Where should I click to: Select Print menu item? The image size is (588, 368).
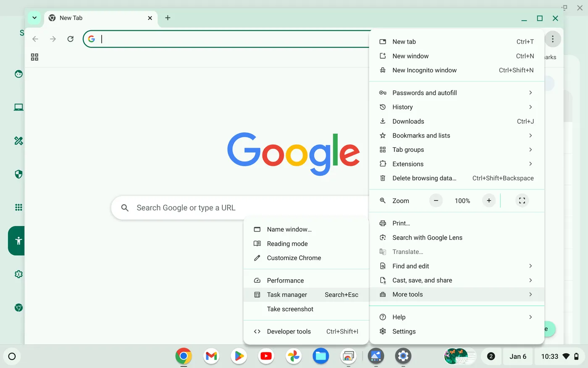tap(457, 223)
